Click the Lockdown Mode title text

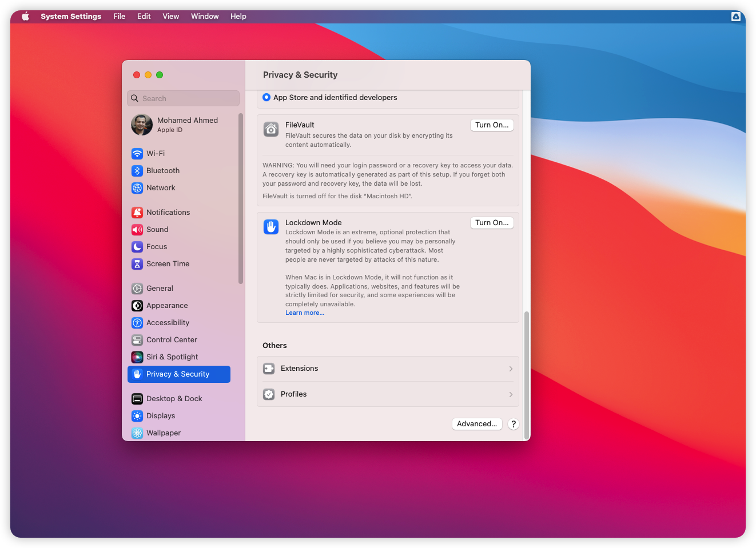313,223
